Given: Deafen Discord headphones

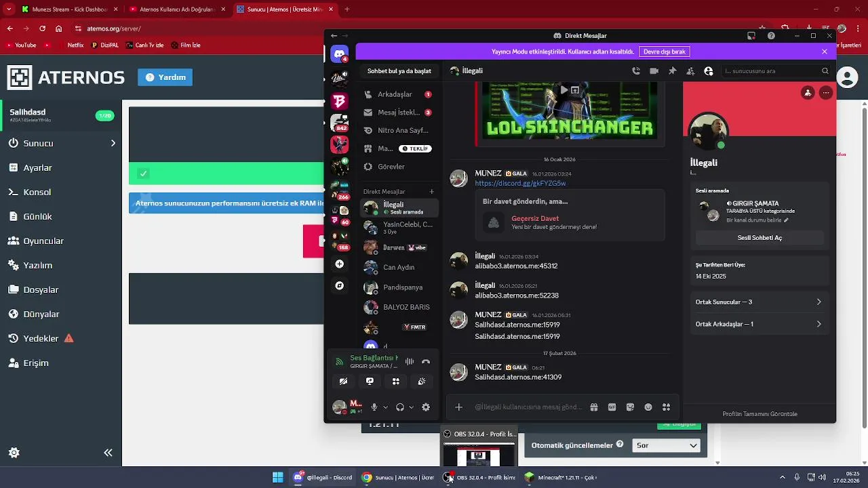Looking at the screenshot, I should click(399, 407).
